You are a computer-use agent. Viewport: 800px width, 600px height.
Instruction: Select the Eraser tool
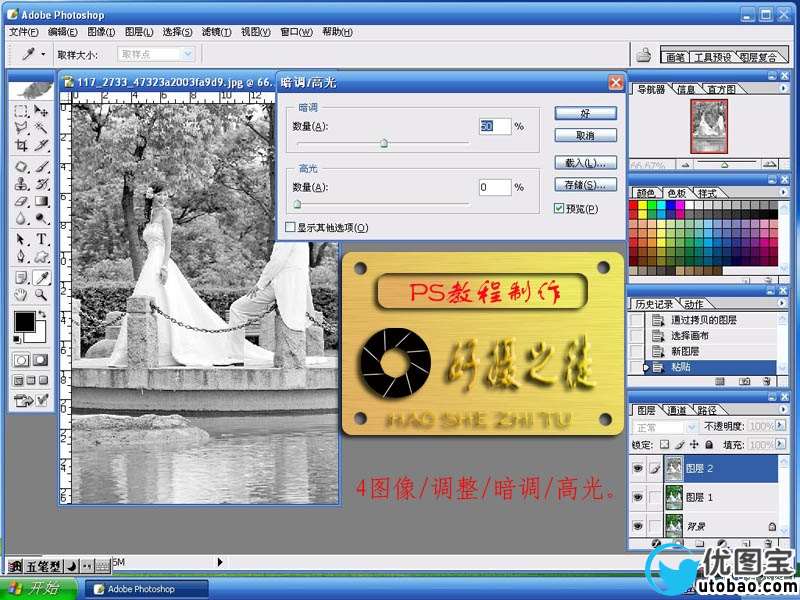click(x=20, y=202)
